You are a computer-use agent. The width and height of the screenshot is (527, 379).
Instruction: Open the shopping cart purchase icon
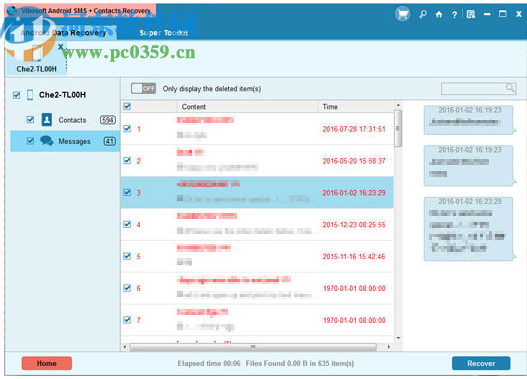[402, 14]
